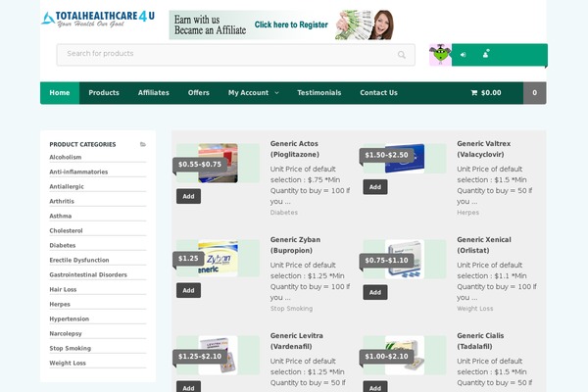Viewport: 588px width, 392px height.
Task: Click the Stop Smoking tag under Zyban
Action: 291,309
